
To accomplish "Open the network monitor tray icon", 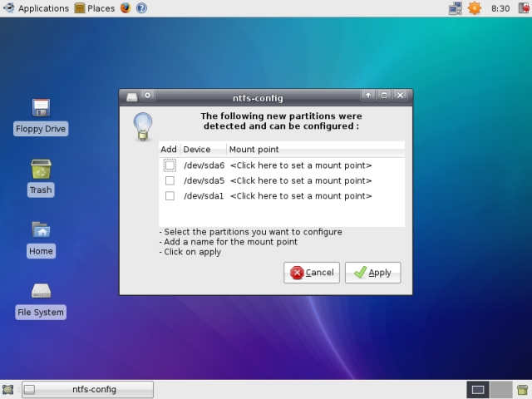I will 456,8.
